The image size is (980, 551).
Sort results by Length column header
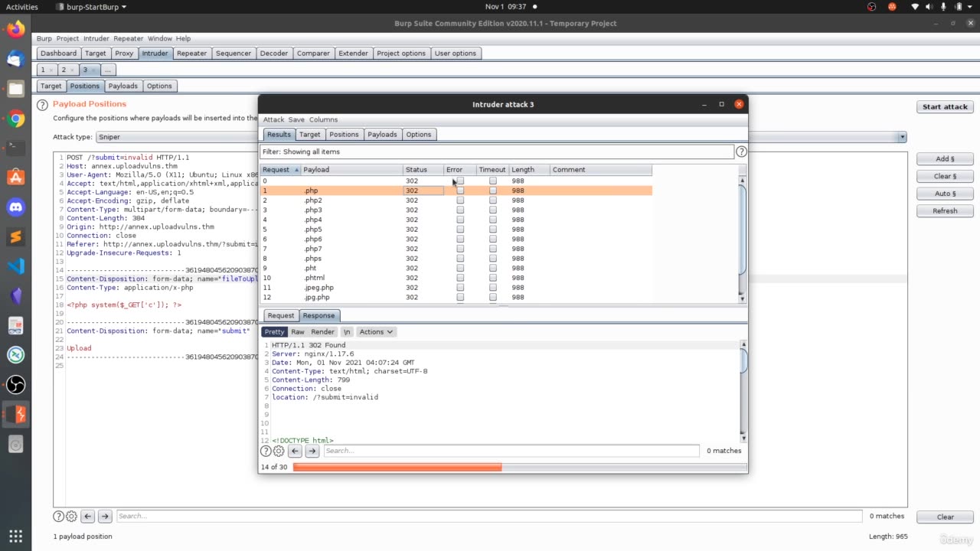pos(528,170)
